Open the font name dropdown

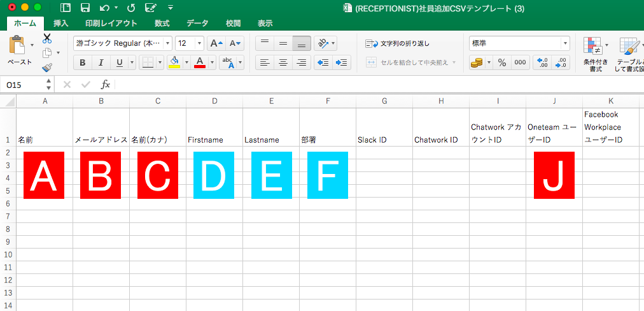(168, 43)
